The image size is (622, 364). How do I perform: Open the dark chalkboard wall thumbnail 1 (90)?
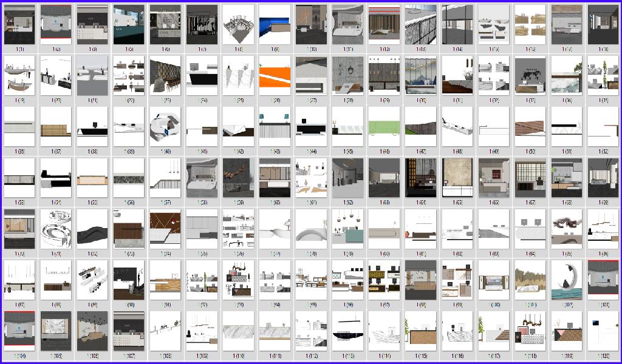point(129,280)
